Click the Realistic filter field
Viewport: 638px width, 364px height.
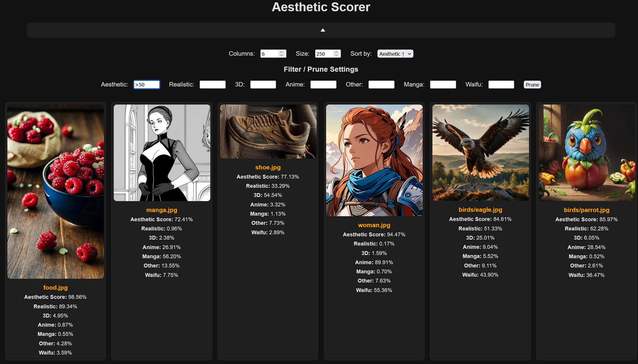coord(212,85)
